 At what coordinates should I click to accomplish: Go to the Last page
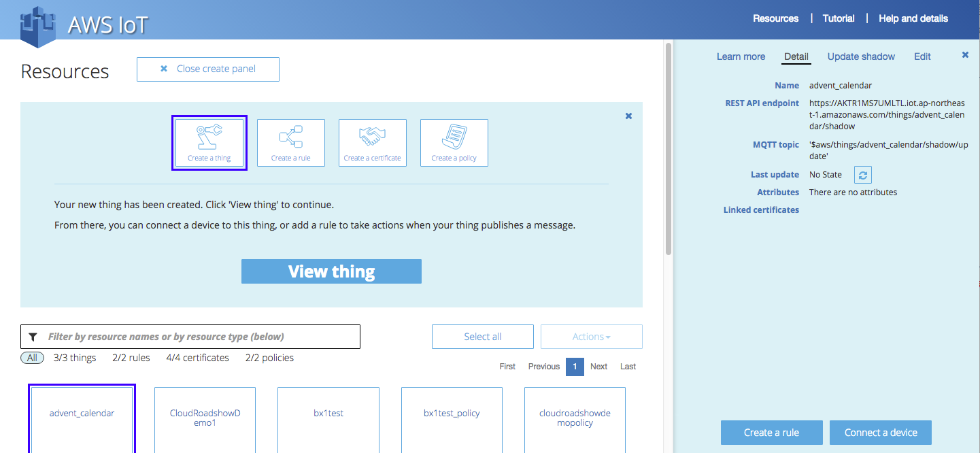point(628,367)
